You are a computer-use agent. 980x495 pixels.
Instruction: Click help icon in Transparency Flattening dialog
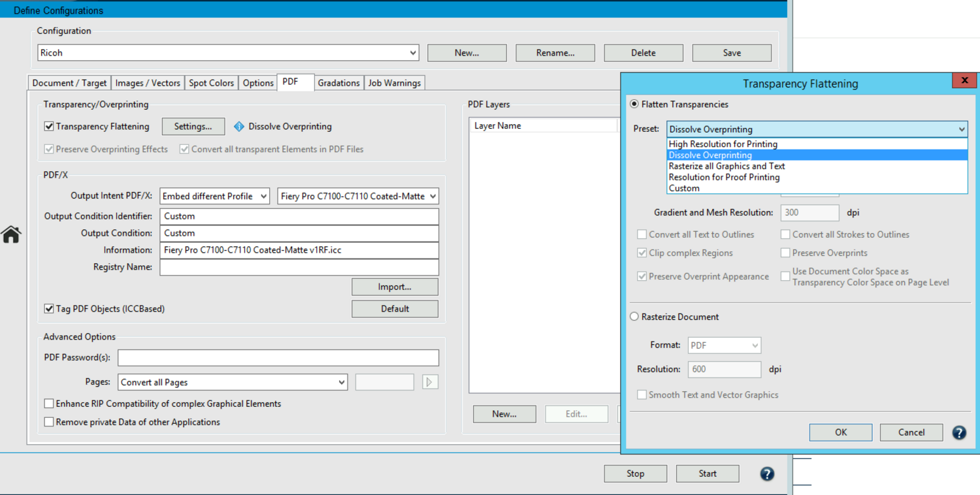(958, 432)
